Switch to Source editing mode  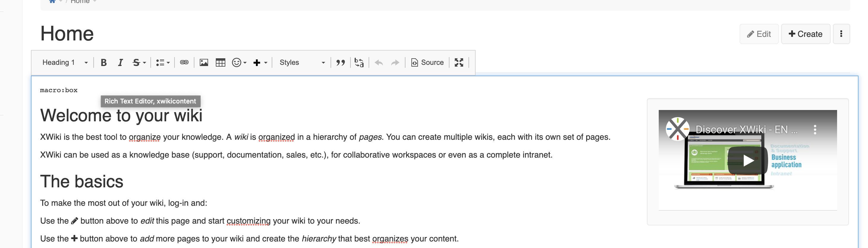point(427,62)
